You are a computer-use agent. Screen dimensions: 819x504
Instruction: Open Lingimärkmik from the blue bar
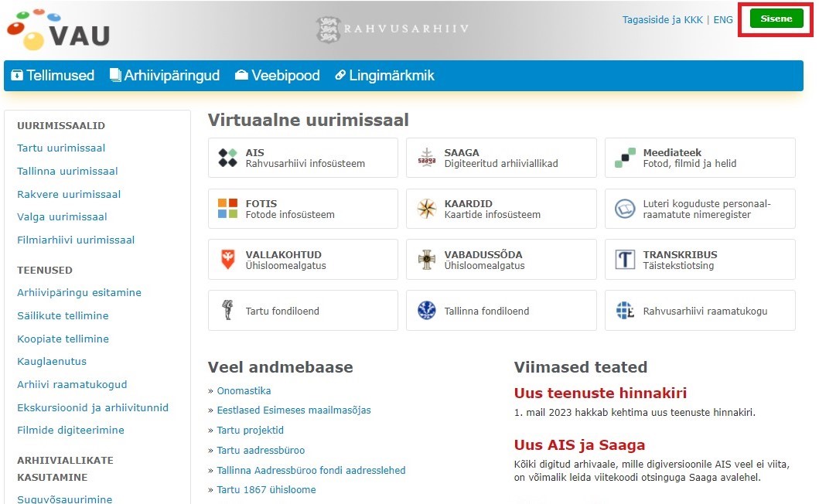click(x=384, y=76)
